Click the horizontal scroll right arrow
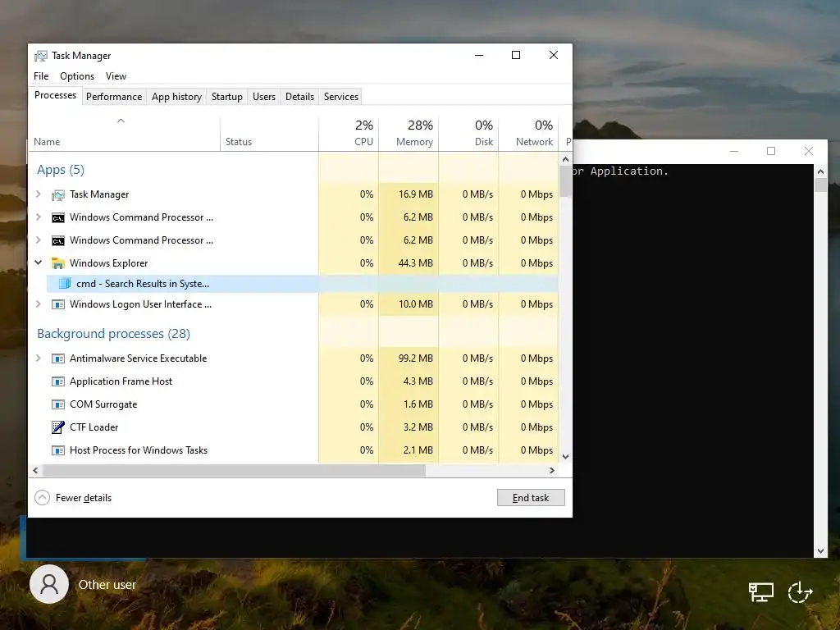The image size is (840, 630). (x=552, y=470)
